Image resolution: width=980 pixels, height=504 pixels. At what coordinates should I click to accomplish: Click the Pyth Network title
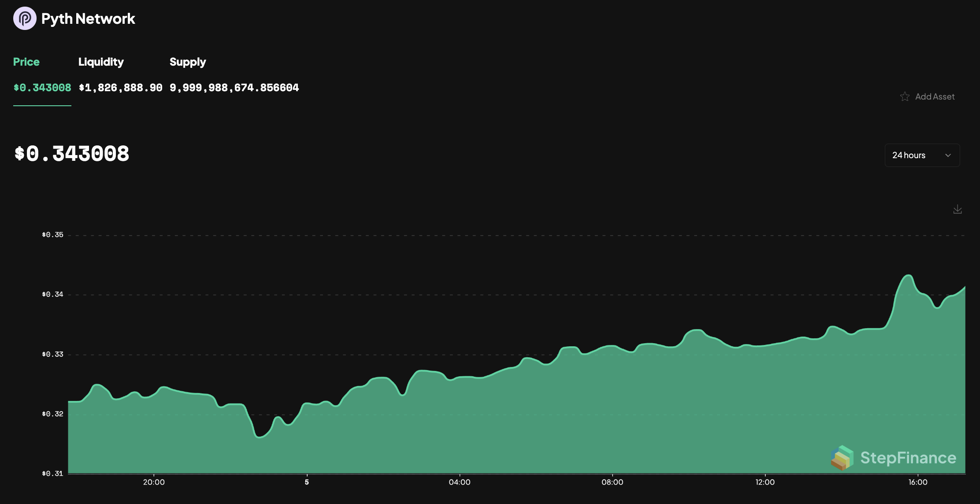click(x=88, y=19)
